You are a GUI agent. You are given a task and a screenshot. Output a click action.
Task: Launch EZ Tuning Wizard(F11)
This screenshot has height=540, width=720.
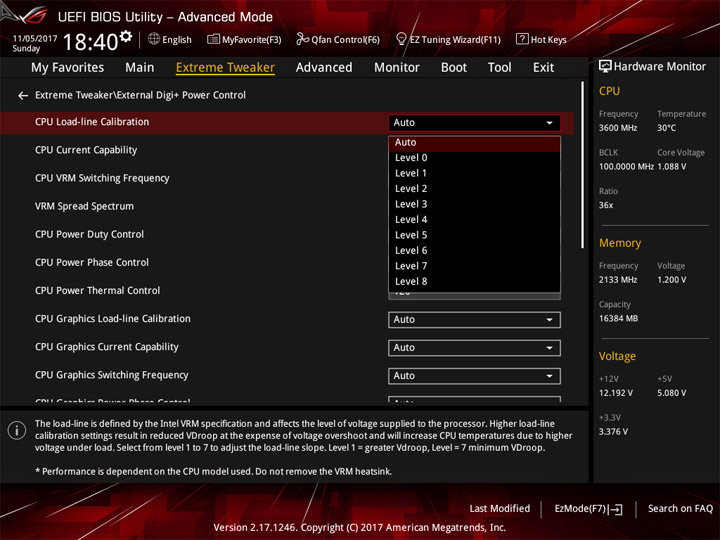448,39
